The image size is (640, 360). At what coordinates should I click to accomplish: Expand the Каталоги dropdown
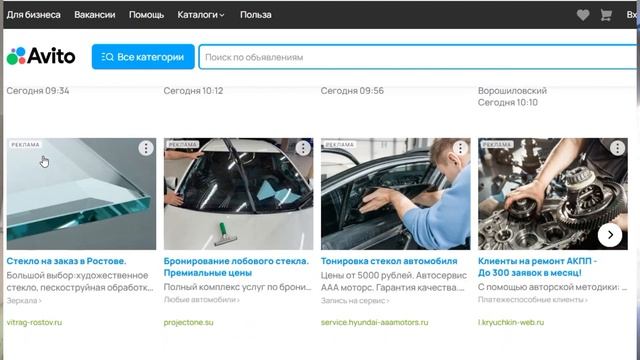(x=201, y=15)
